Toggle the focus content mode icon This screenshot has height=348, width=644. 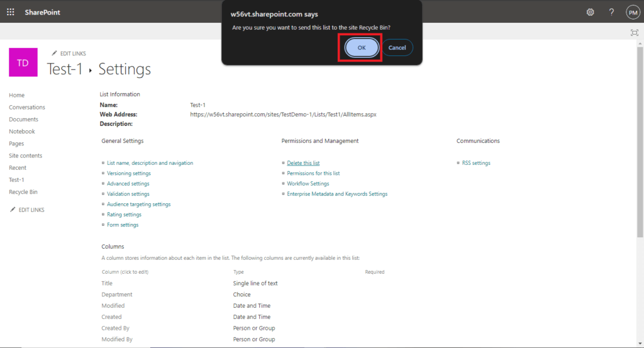click(634, 33)
